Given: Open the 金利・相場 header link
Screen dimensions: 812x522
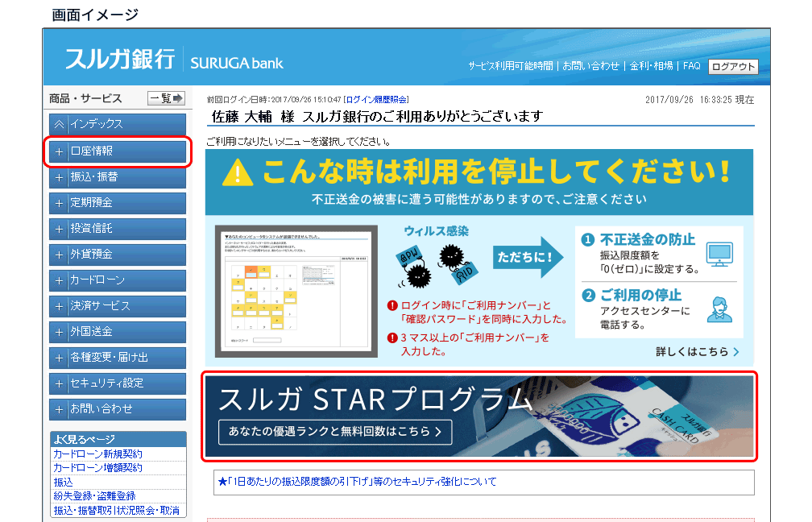Looking at the screenshot, I should point(652,66).
